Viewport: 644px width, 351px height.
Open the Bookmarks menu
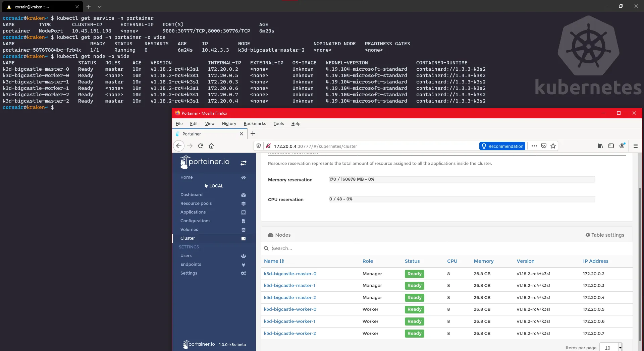pyautogui.click(x=255, y=124)
